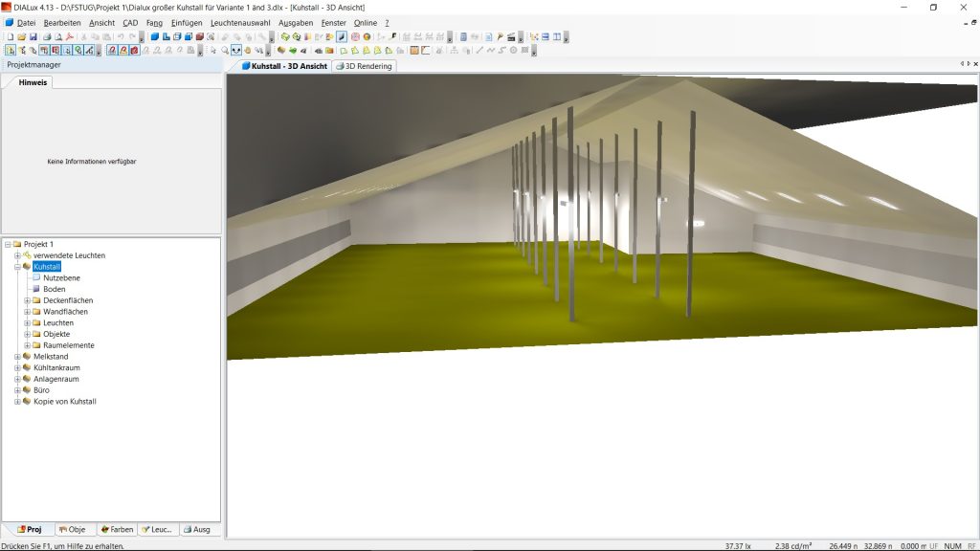The height and width of the screenshot is (551, 980).
Task: Open toolbar overflow arrow after redo icon
Action: pos(142,37)
